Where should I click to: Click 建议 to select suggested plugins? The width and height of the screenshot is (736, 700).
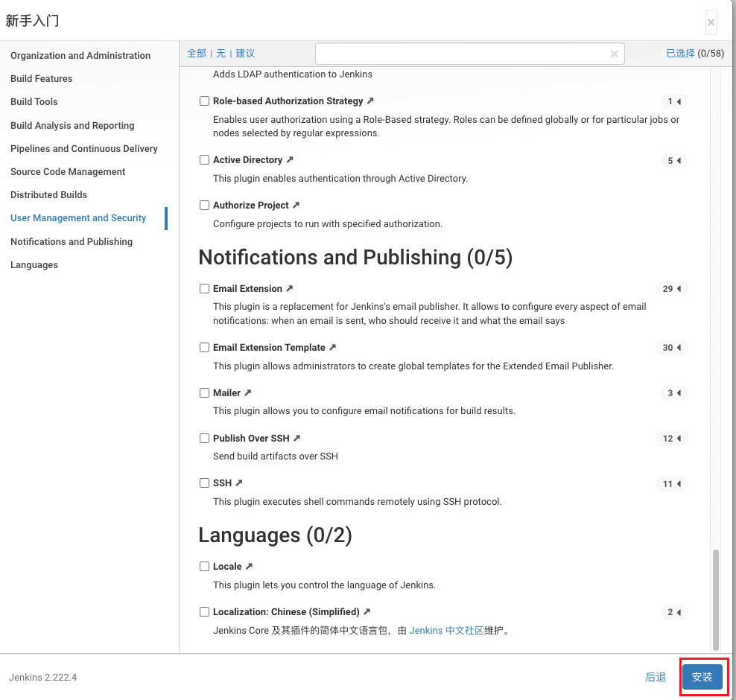pos(245,54)
